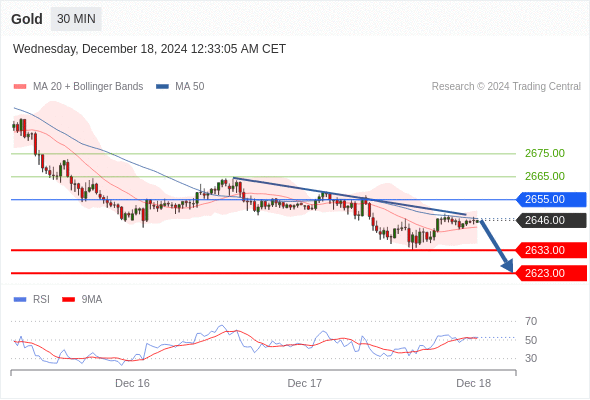
Task: Click the red 2623.00 support price tag
Action: point(551,273)
